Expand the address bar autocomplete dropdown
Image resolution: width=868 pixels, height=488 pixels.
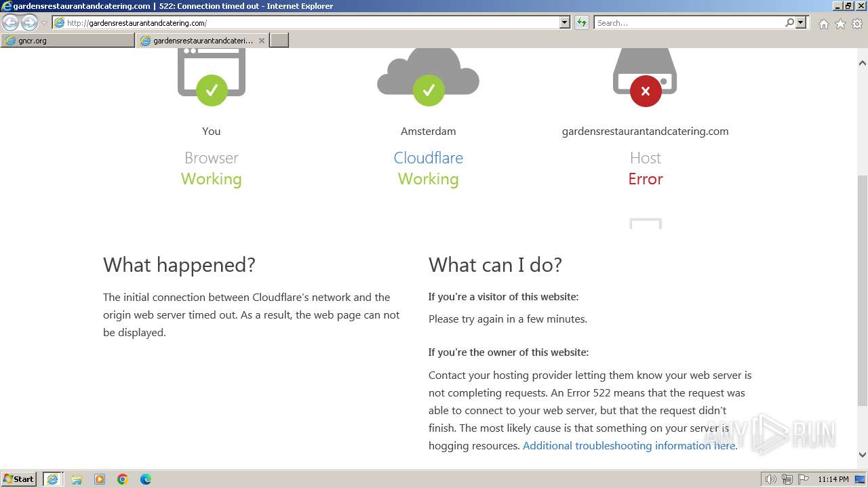[565, 23]
